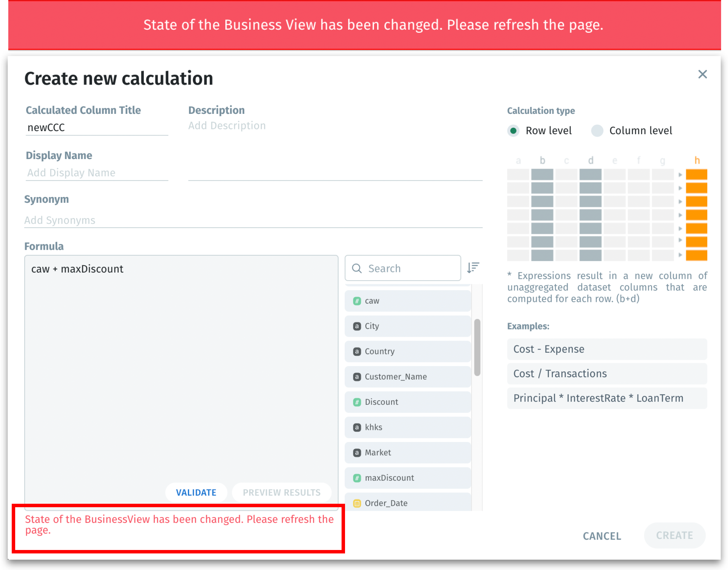Viewport: 728px width, 570px height.
Task: Click the CREATE button
Action: [x=674, y=535]
